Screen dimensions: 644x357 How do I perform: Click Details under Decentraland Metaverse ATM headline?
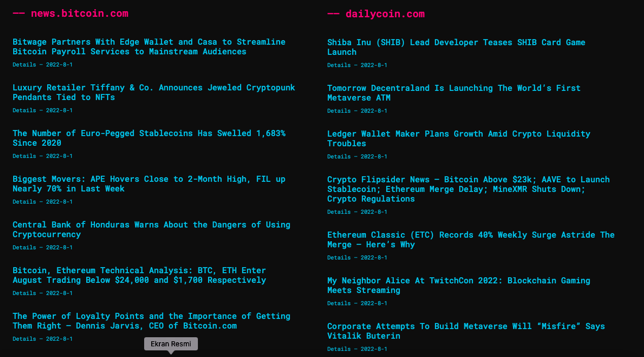click(x=339, y=111)
